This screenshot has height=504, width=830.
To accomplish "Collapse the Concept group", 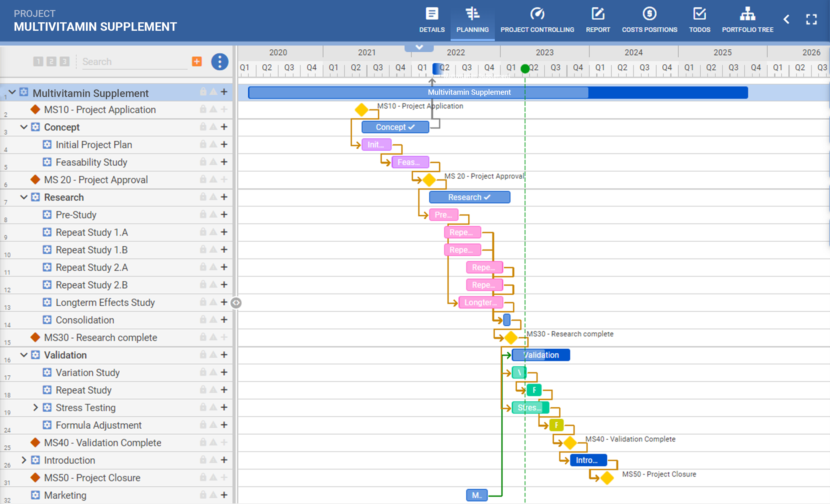I will tap(24, 127).
